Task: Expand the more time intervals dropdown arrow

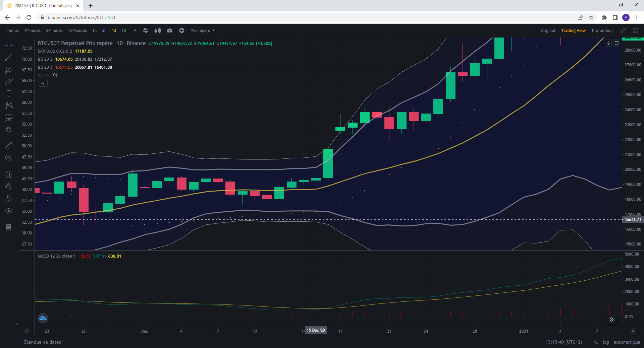Action: point(135,30)
